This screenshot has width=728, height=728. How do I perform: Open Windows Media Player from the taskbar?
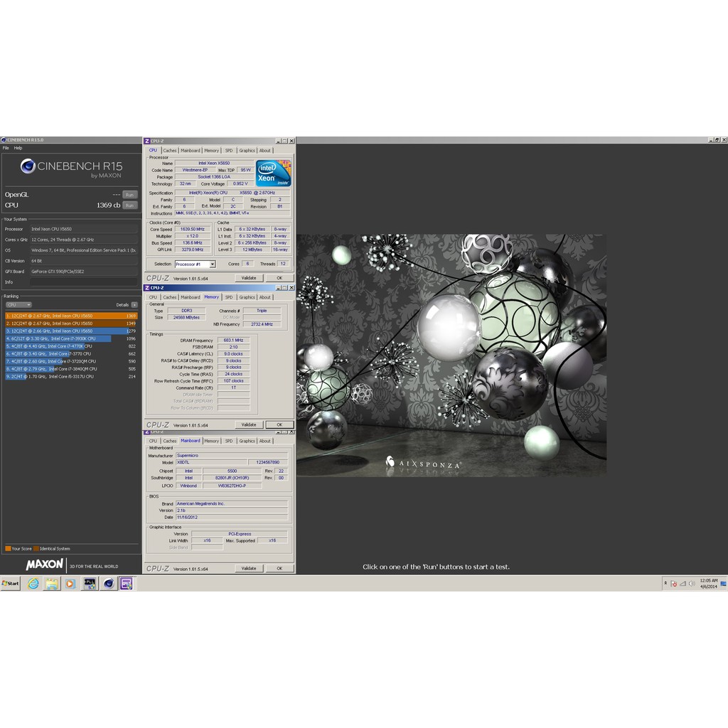coord(70,583)
